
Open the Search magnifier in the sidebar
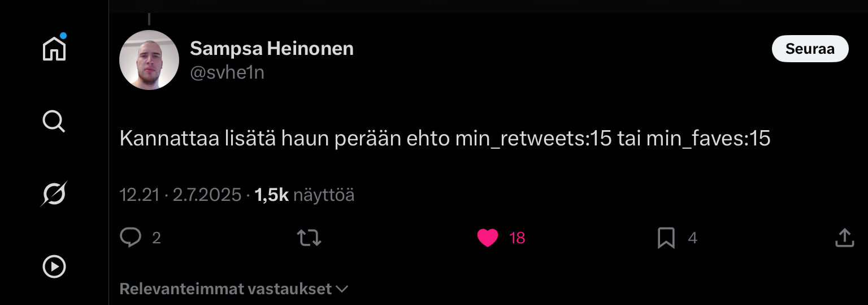coord(54,121)
